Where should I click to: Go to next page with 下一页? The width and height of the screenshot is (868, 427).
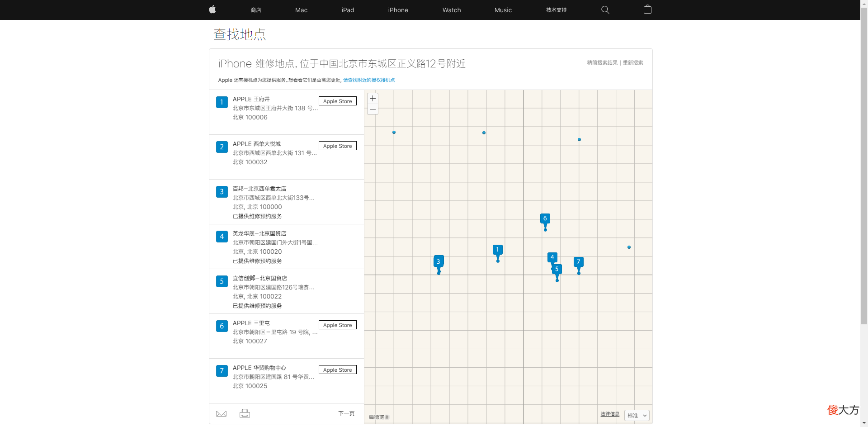[x=346, y=413]
